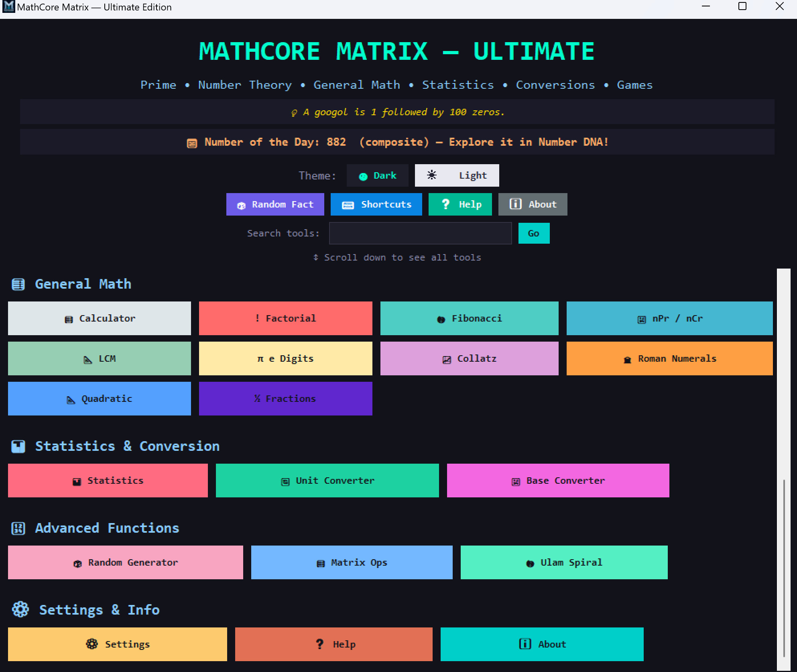Click the LCM tile

(x=100, y=358)
